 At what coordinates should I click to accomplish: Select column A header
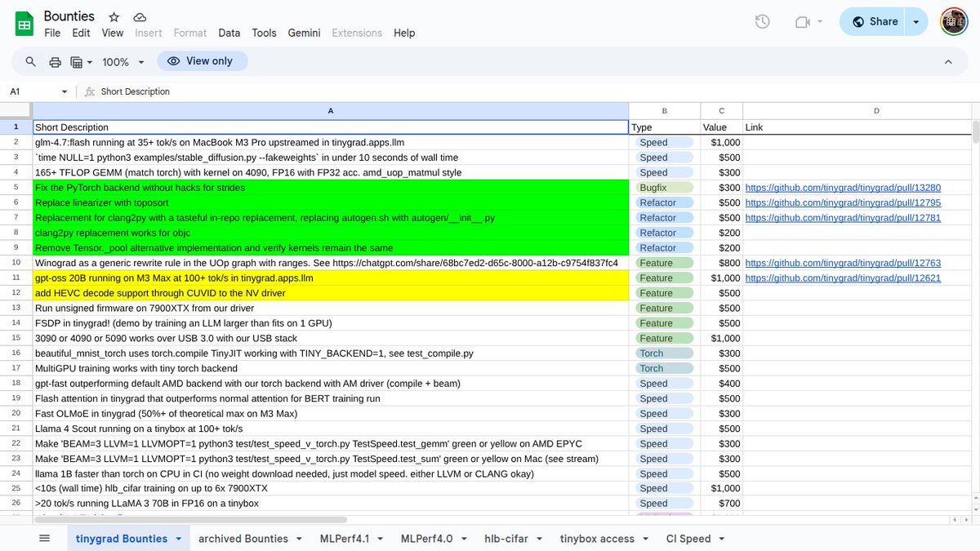[x=330, y=111]
